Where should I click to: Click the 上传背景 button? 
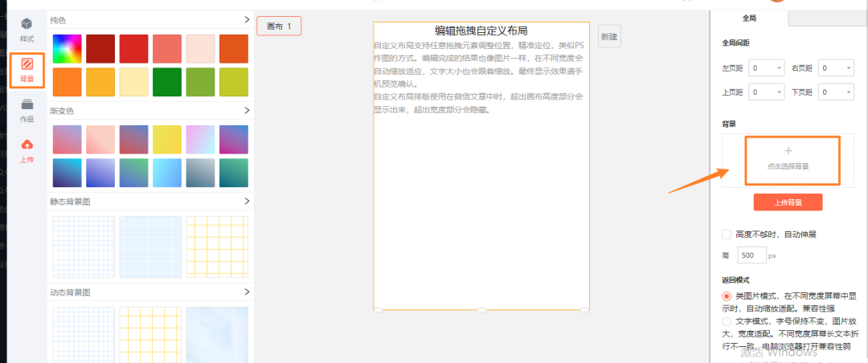click(788, 202)
